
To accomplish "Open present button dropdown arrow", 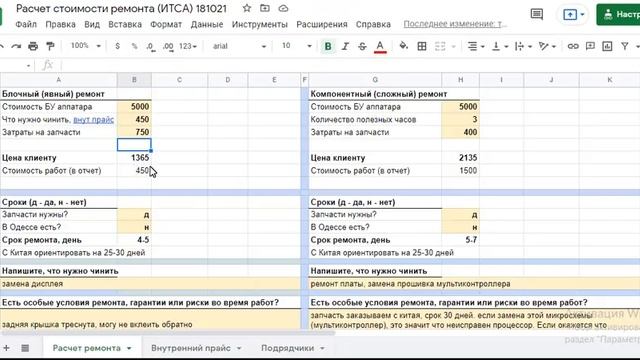I will 582,15.
